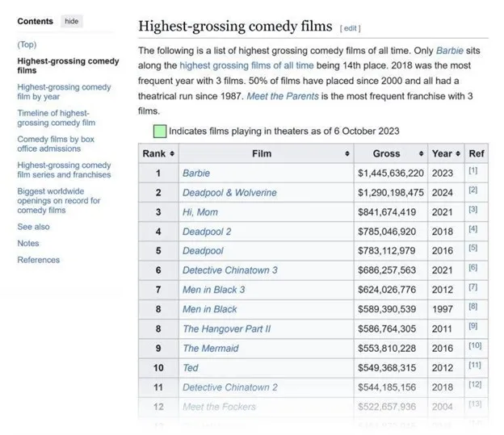Go to Highest-grossing comedy film by year
This screenshot has height=435, width=504.
coord(64,92)
